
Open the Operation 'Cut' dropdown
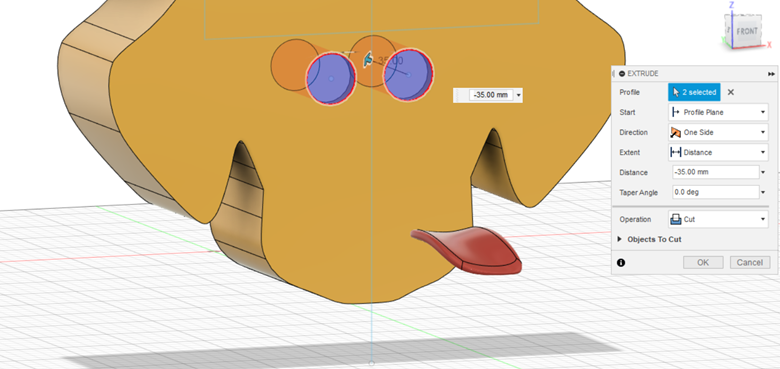(x=718, y=219)
